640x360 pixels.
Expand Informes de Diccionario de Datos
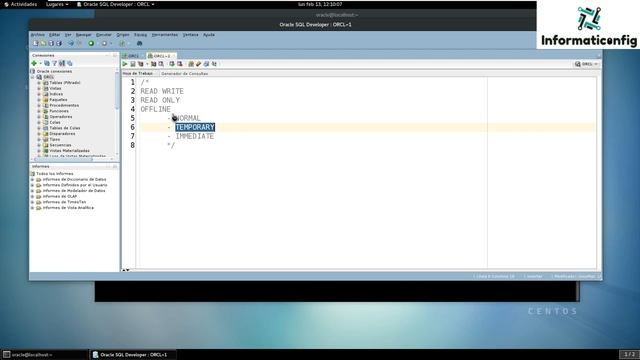33,180
